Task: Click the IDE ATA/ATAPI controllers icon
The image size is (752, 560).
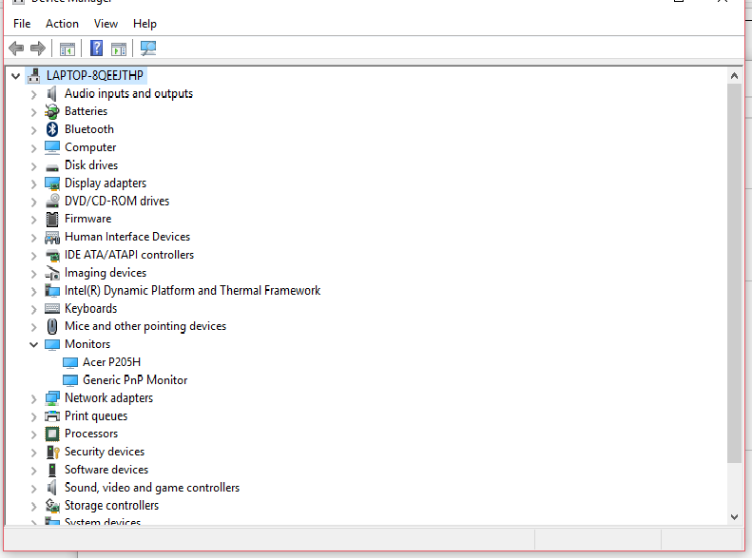Action: pyautogui.click(x=52, y=256)
